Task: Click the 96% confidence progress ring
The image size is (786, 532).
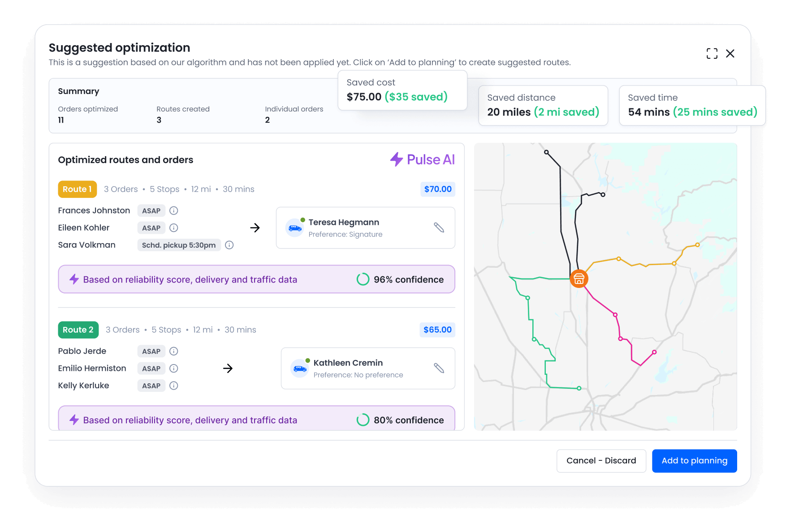Action: (x=363, y=279)
